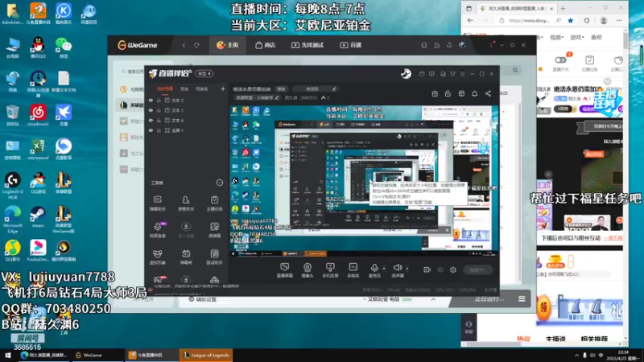
Task: Add a 摄像头 camera source
Action: [308, 270]
